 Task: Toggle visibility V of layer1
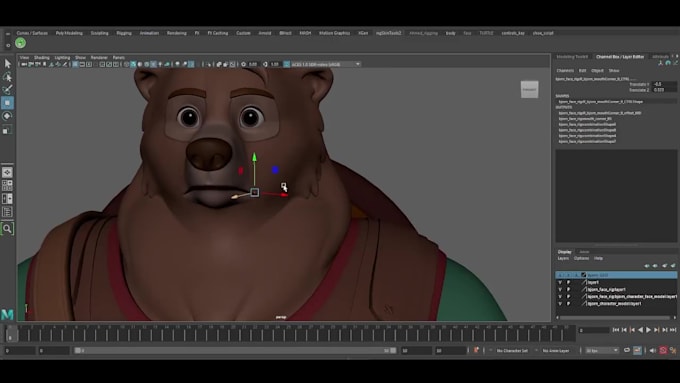560,282
